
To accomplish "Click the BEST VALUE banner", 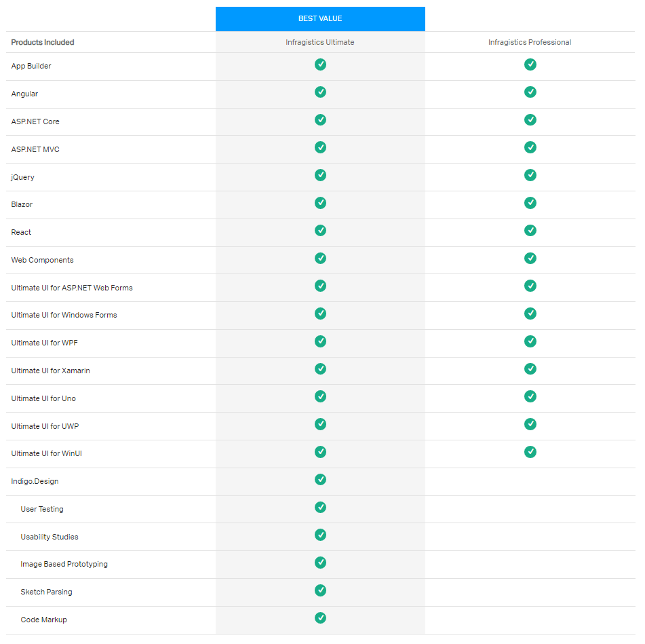I will (320, 18).
